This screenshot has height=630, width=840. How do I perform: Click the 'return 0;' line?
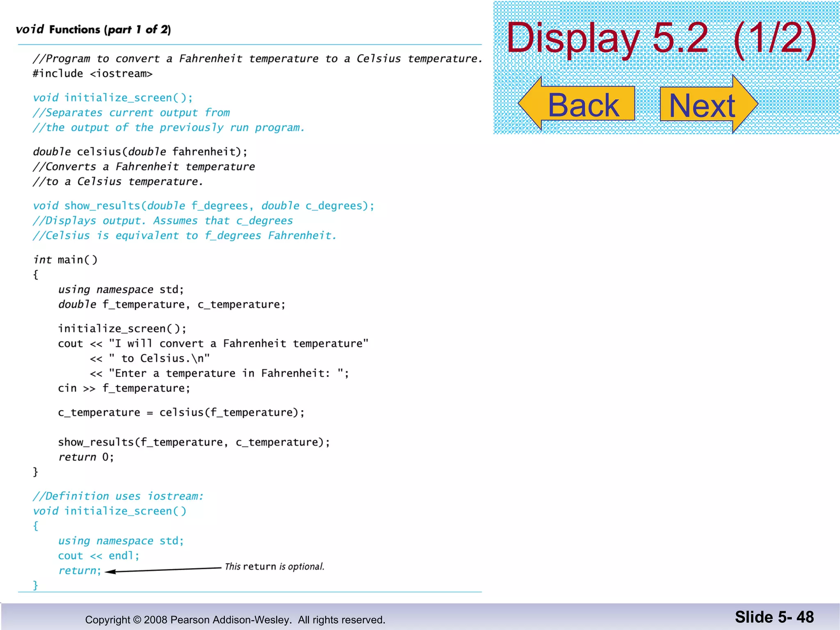86,457
